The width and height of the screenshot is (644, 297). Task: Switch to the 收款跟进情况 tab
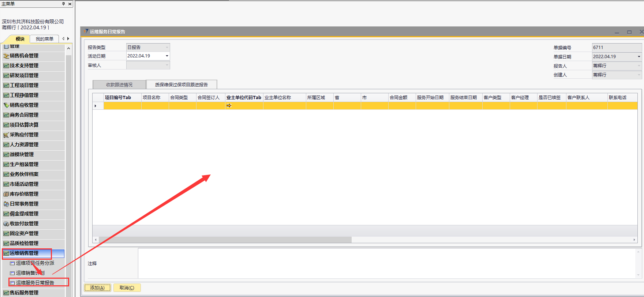119,85
